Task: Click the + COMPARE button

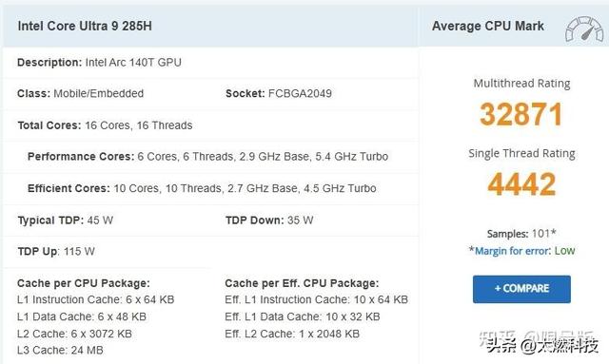Action: click(521, 289)
